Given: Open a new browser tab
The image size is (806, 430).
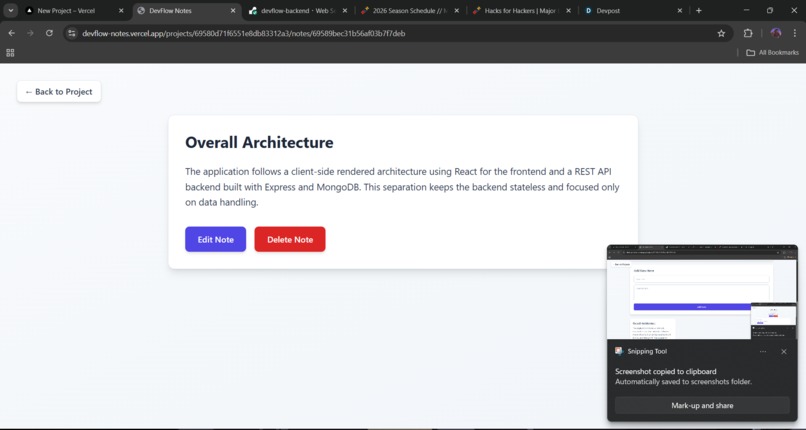Looking at the screenshot, I should [698, 11].
